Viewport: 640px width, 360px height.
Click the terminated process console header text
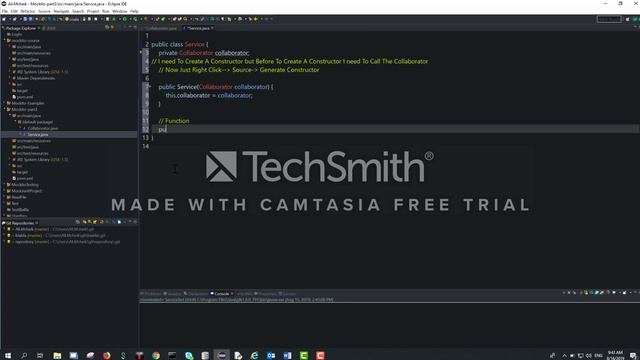coord(236,300)
